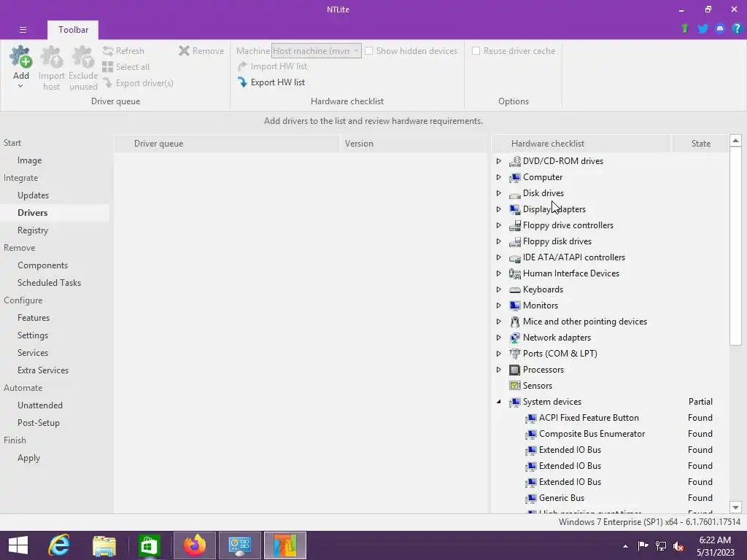
Task: Open the Registry page in sidebar
Action: [x=33, y=230]
